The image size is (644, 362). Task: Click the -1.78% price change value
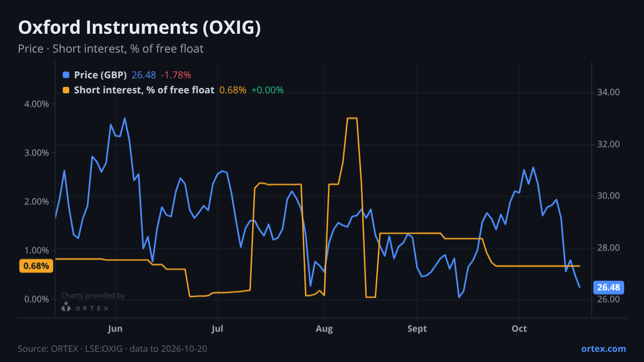click(x=175, y=75)
